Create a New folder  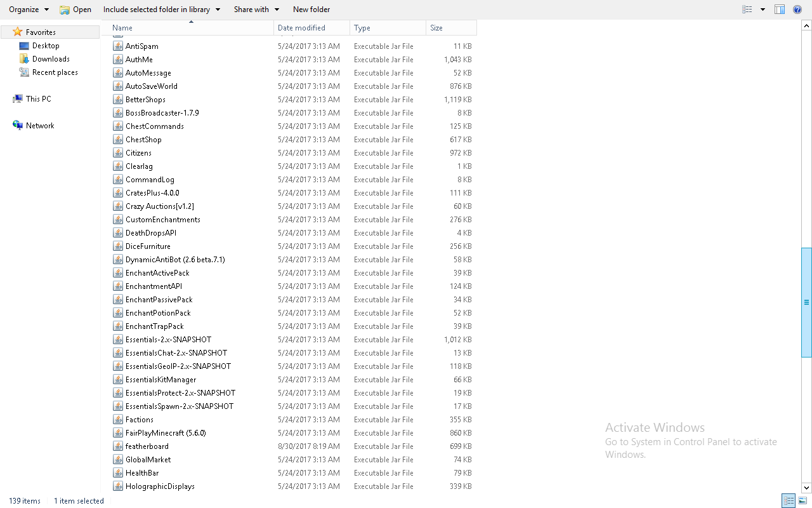311,10
